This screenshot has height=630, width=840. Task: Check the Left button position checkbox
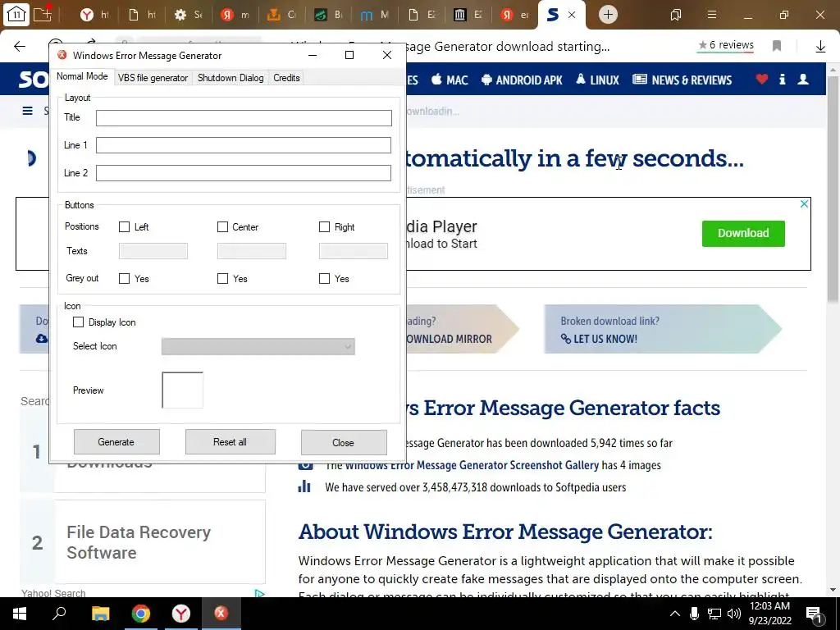click(x=125, y=227)
